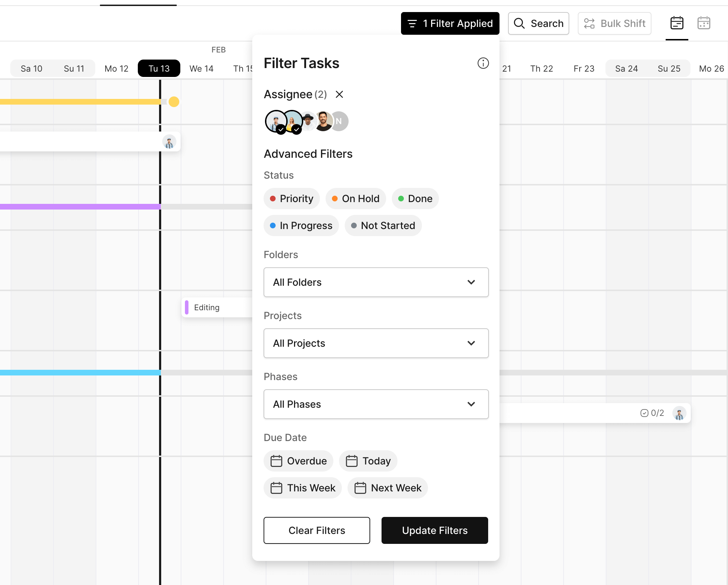728x585 pixels.
Task: Click assignee avatar on the 0/2 task
Action: tap(679, 413)
